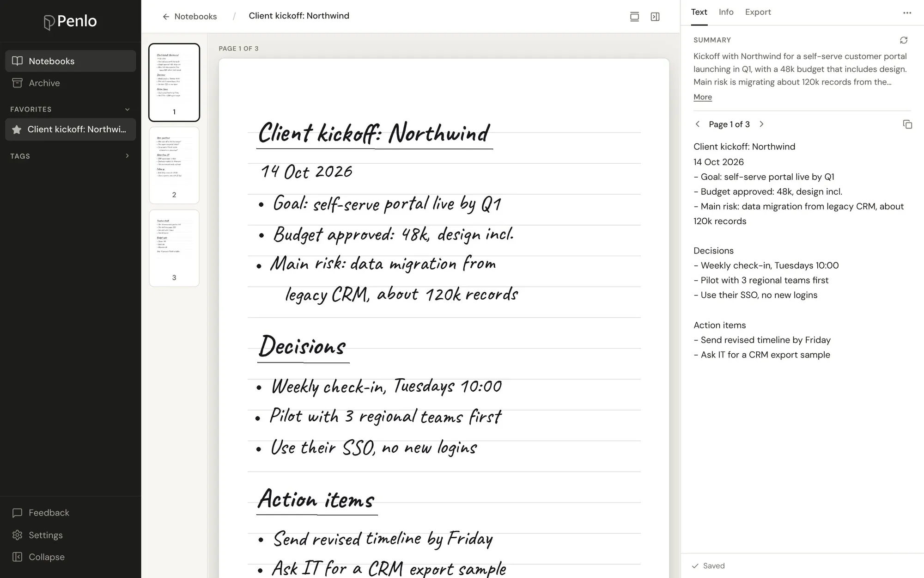Click the 'PAGE 1 OF 3' label above the page

pos(238,49)
